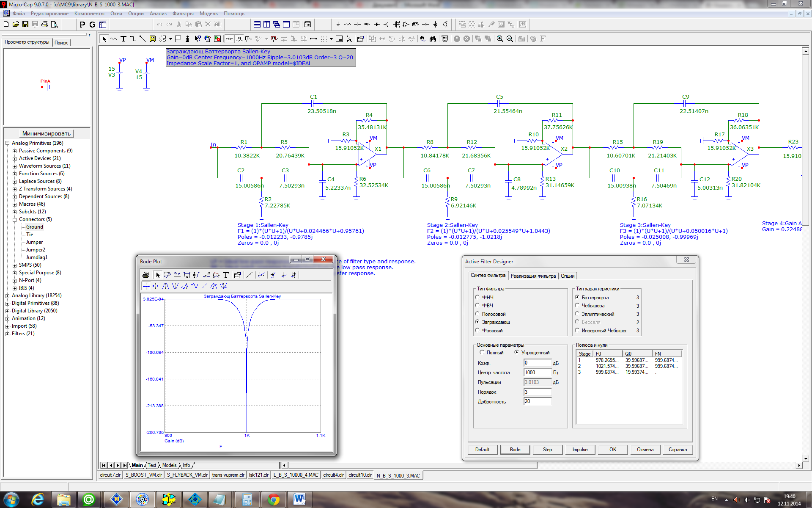Switch to the circuit7.cir file tab
This screenshot has width=812, height=508.
coord(110,475)
